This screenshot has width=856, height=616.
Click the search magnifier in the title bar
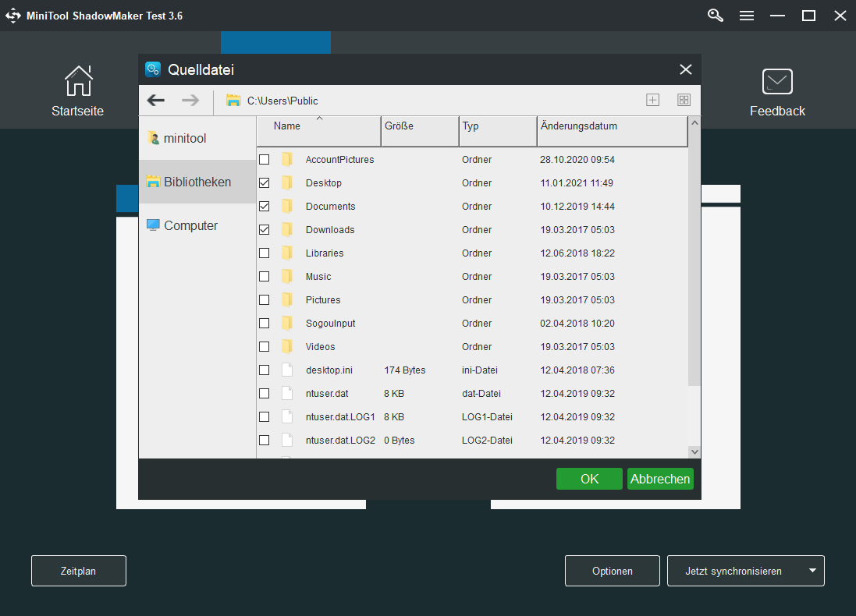pos(715,15)
